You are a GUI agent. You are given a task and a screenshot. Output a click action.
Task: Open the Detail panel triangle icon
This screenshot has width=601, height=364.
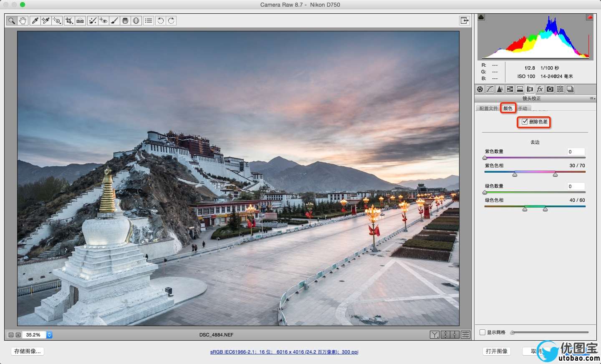tap(500, 89)
